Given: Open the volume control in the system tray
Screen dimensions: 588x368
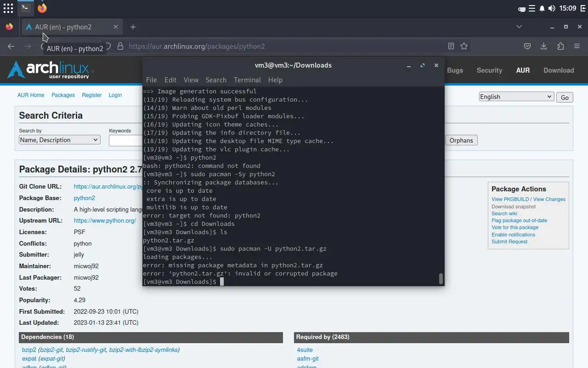Looking at the screenshot, I should [552, 8].
